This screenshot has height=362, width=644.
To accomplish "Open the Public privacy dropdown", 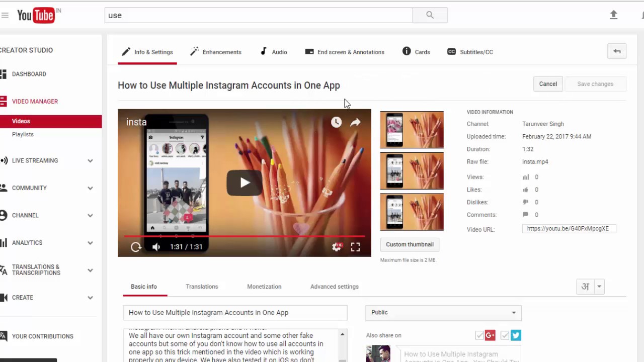I will (443, 313).
